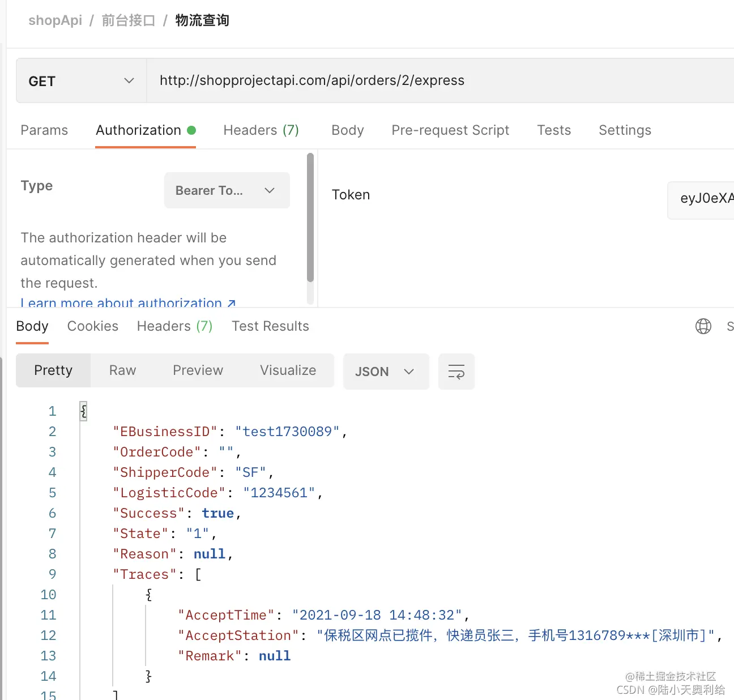Viewport: 734px width, 700px height.
Task: Click the Type label in authorization panel
Action: click(x=37, y=186)
